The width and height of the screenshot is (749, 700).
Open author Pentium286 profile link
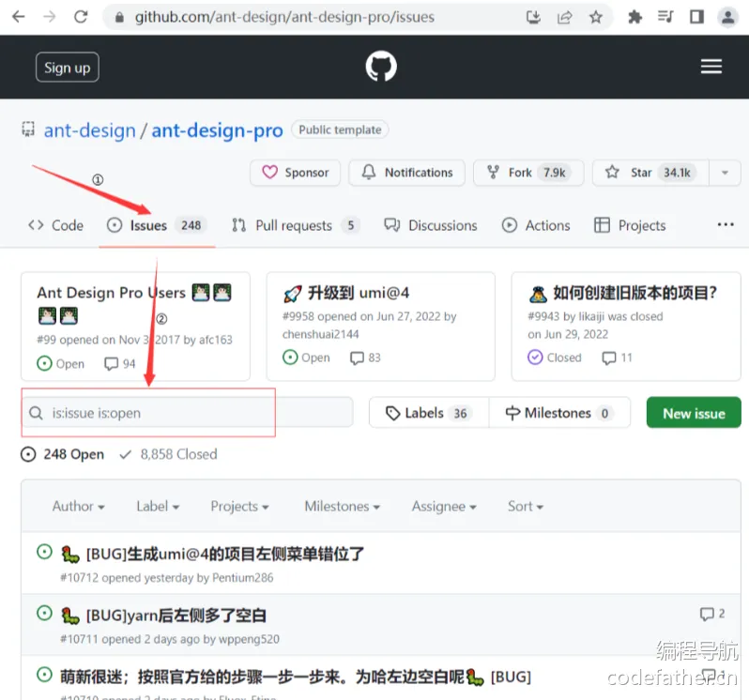[x=243, y=578]
